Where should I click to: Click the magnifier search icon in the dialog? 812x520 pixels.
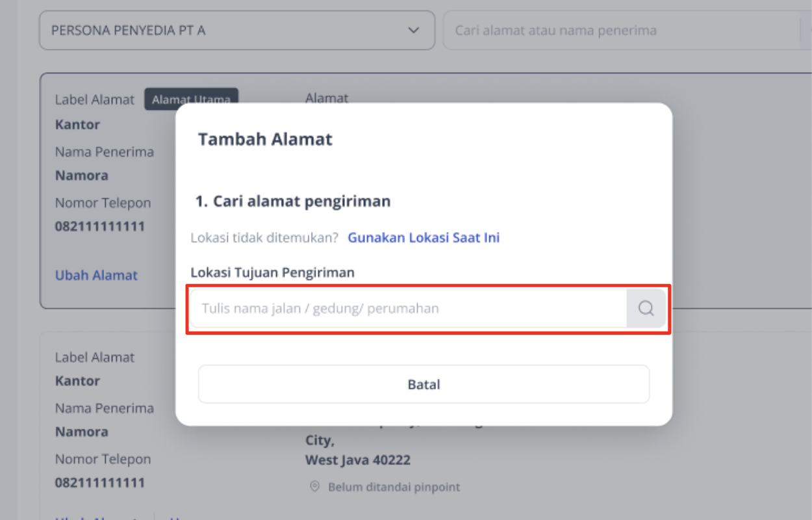[x=646, y=308]
